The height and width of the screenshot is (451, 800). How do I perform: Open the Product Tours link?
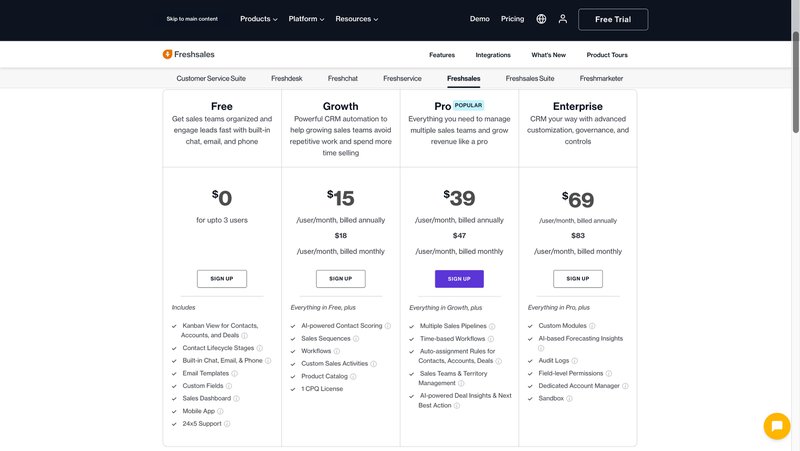[607, 55]
